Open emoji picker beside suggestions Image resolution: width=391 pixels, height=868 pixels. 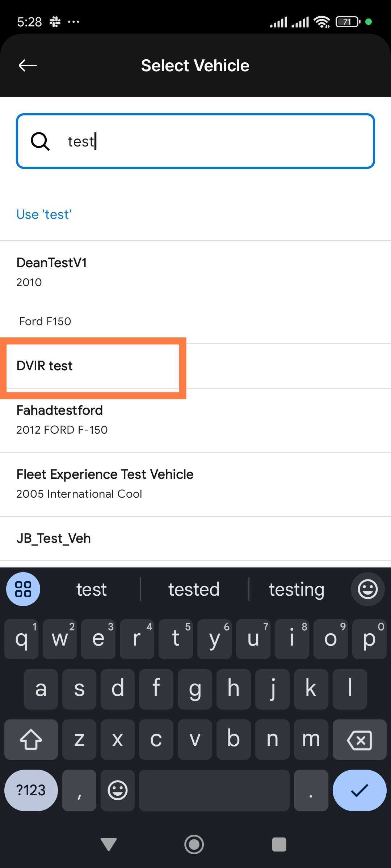367,589
